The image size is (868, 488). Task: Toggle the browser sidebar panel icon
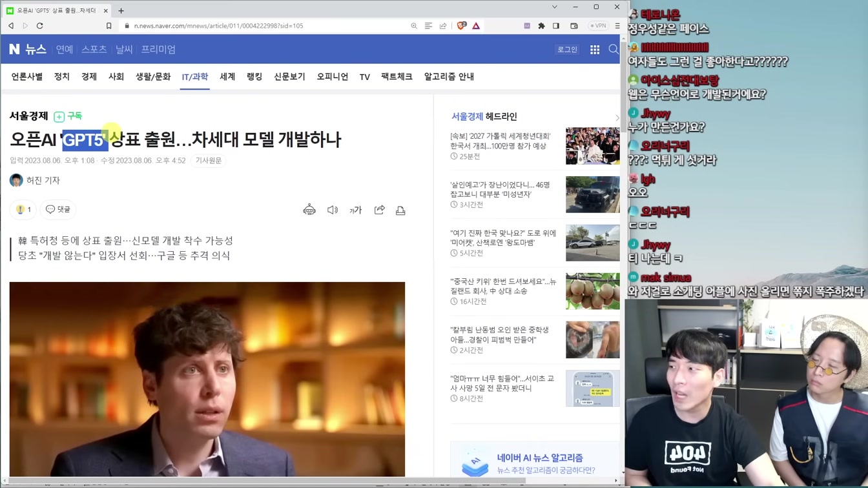click(x=556, y=26)
